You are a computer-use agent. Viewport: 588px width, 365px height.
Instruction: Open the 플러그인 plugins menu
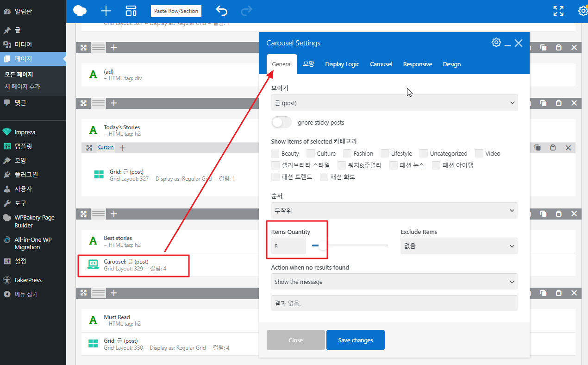(x=33, y=175)
